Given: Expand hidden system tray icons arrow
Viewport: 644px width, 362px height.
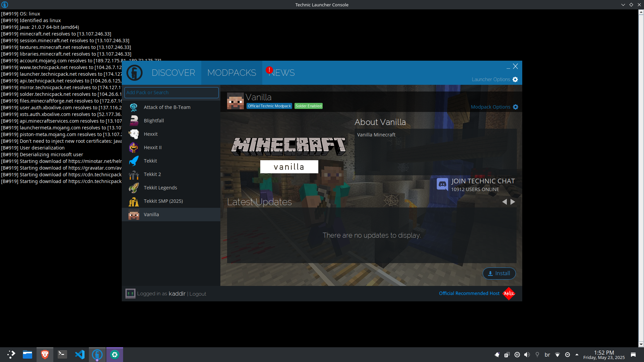Looking at the screenshot, I should 577,355.
